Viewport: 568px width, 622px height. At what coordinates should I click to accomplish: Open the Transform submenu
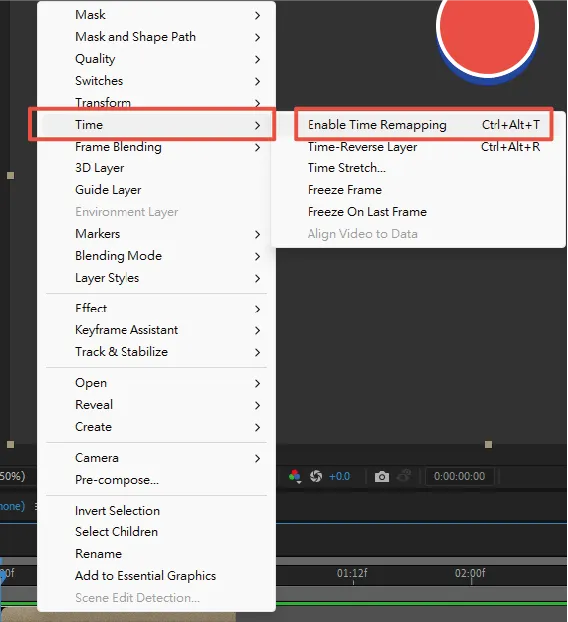156,102
